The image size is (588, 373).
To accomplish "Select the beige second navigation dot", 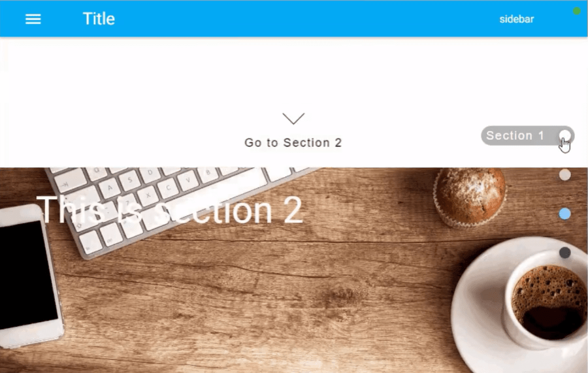I will coord(564,174).
